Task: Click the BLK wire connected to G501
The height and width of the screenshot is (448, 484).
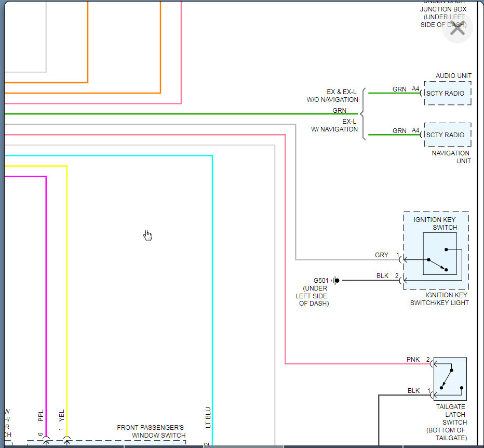Action: coord(364,280)
